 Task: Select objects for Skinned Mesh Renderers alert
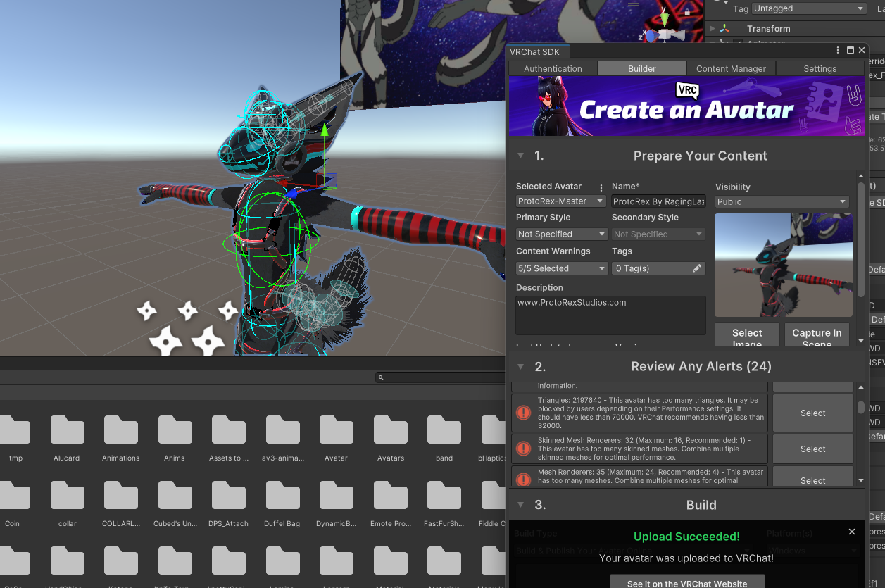[812, 449]
